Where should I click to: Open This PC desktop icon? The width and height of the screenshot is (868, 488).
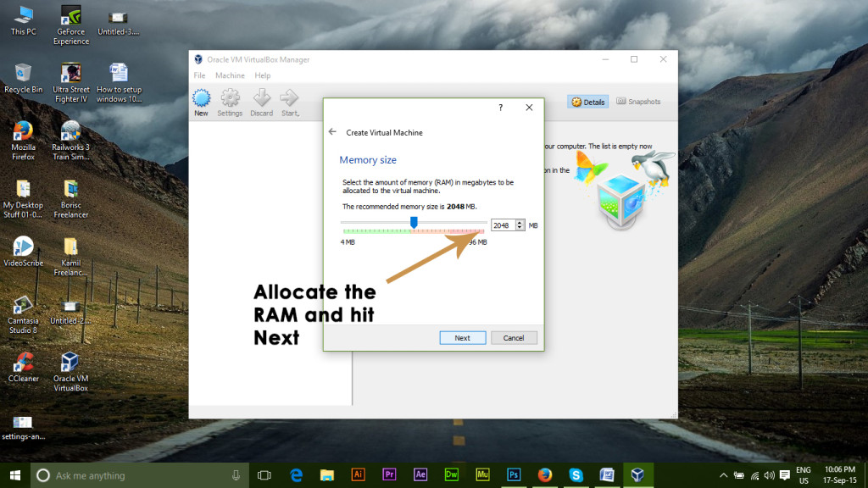(23, 21)
